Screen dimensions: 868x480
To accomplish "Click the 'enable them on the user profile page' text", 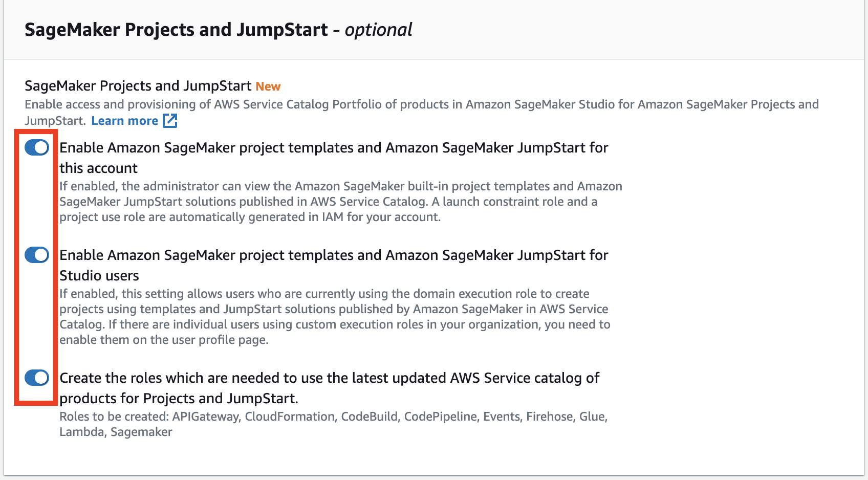I will coord(164,340).
